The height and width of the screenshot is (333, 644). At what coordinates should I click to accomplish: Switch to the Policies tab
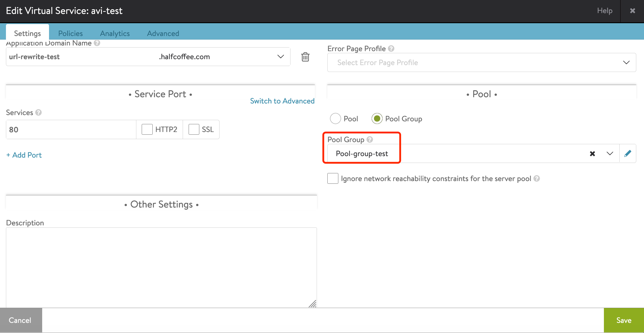70,33
